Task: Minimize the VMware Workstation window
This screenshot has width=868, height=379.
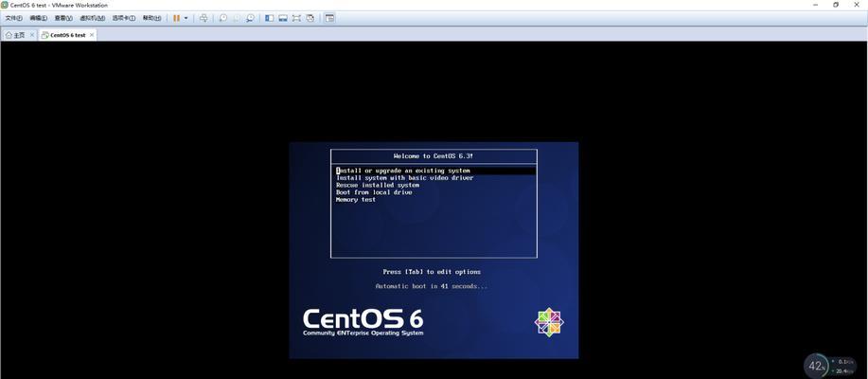Action: [x=815, y=5]
